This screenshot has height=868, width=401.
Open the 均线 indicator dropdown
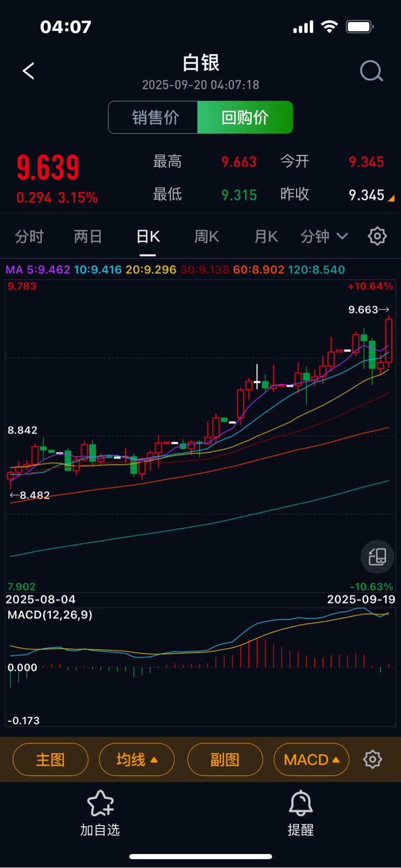(x=137, y=759)
